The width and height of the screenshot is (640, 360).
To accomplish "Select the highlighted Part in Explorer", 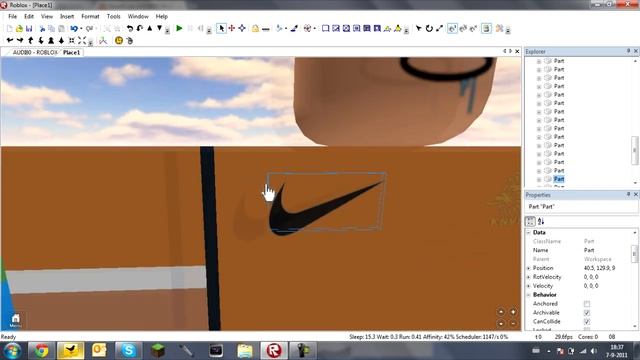I will [559, 179].
